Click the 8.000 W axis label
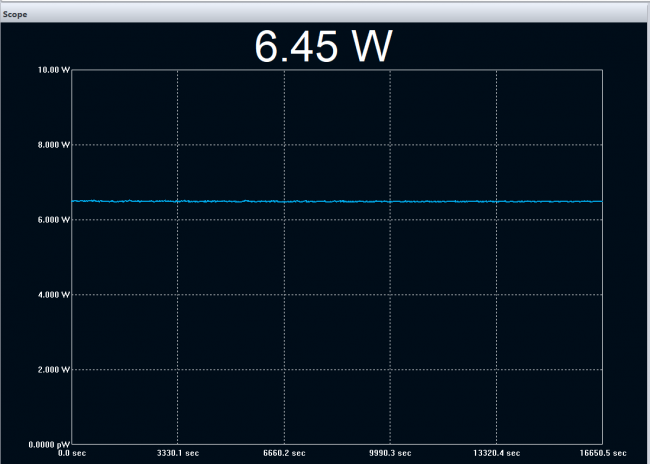 pyautogui.click(x=54, y=145)
